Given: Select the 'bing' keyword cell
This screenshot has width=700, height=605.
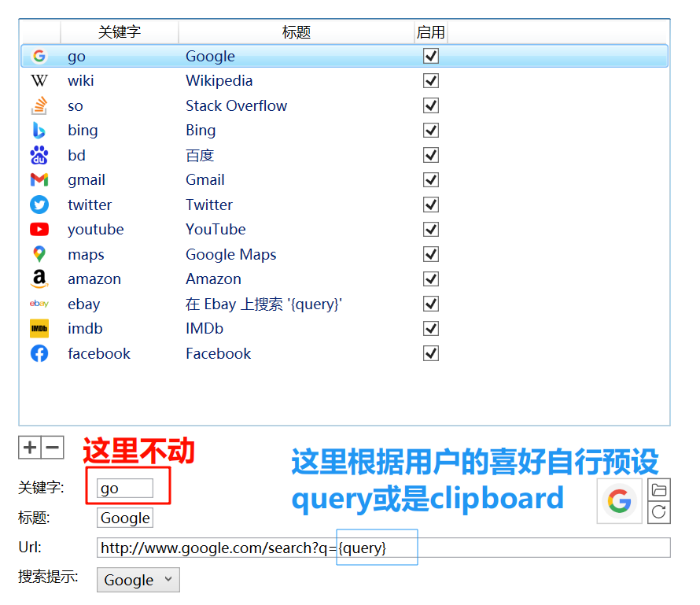Looking at the screenshot, I should pos(83,131).
